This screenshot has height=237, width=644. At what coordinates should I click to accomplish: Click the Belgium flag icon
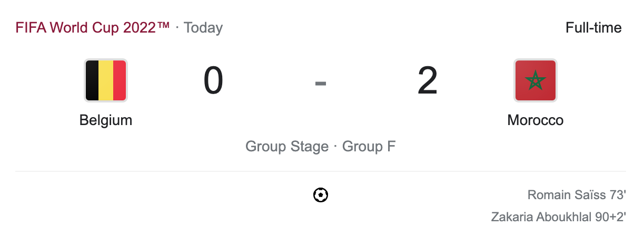[x=106, y=80]
